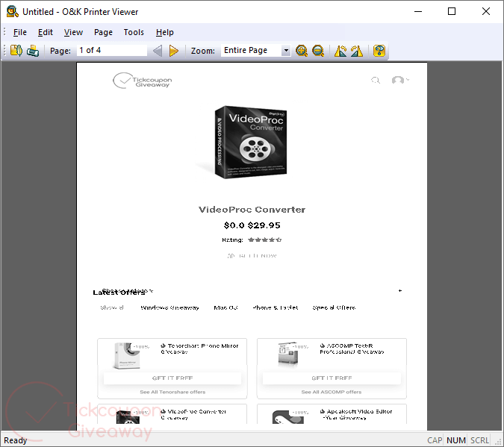Viewport: 504px width, 447px height.
Task: Click the CAP indicator in status bar
Action: coord(435,440)
